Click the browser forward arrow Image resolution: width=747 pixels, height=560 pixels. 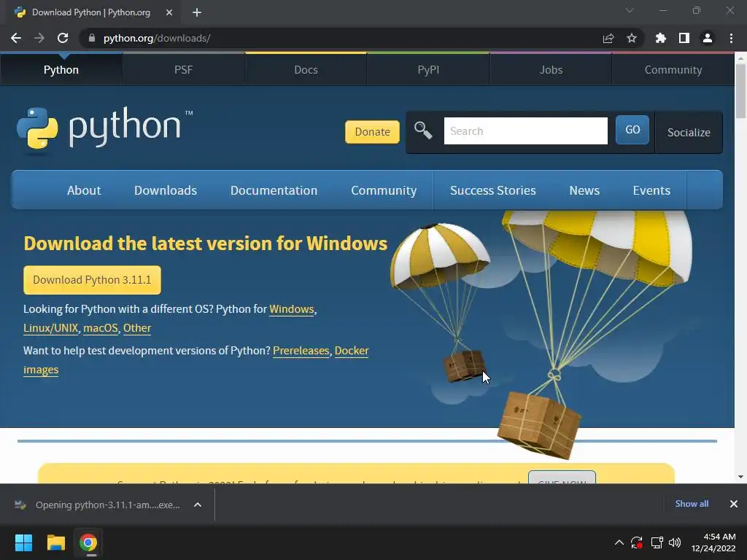tap(39, 38)
